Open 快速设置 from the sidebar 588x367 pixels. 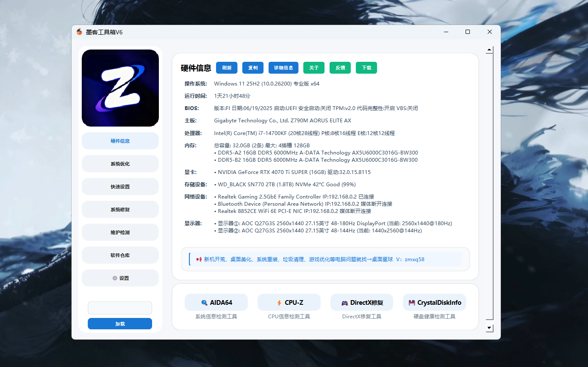click(120, 186)
